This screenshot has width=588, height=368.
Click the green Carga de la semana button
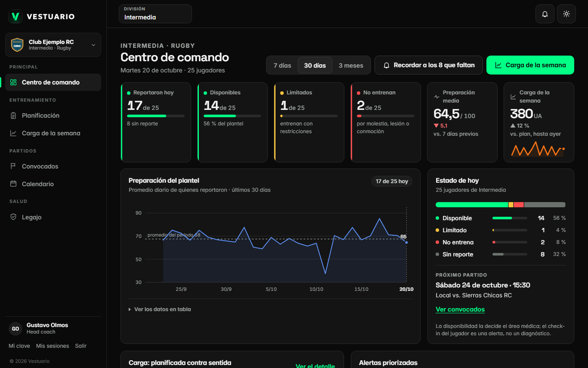click(x=530, y=65)
